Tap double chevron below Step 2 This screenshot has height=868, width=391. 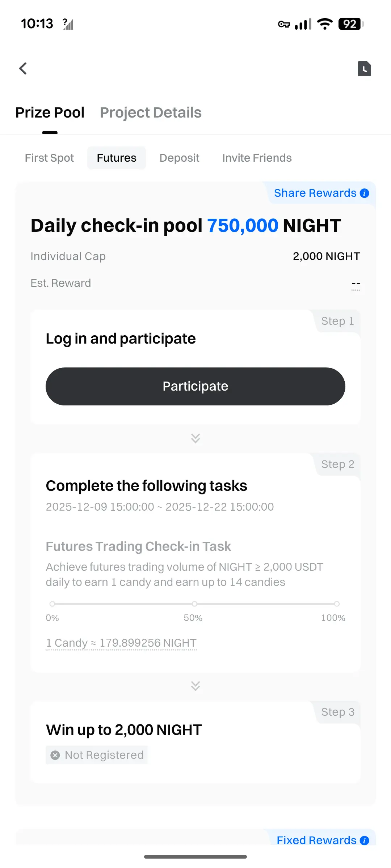tap(195, 686)
